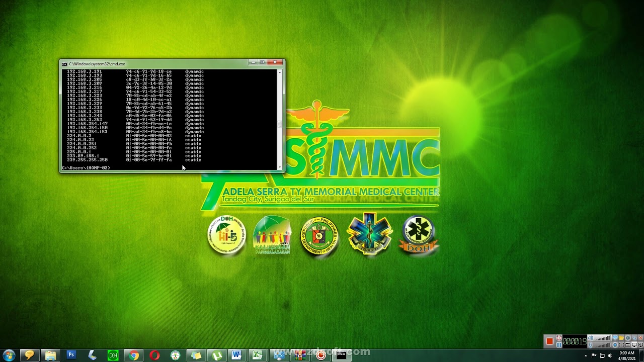The image size is (644, 362).
Task: Mute the recorder microphone icon
Action: (x=590, y=345)
